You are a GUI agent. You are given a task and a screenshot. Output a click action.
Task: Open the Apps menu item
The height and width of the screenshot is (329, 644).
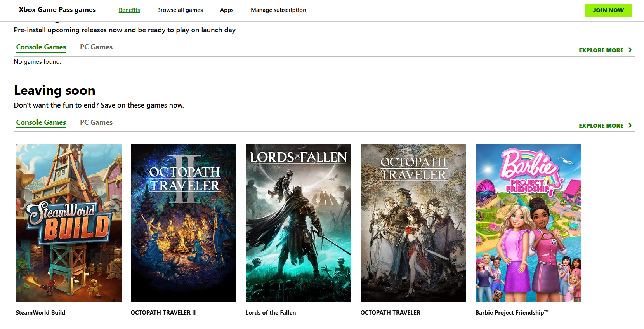[227, 10]
